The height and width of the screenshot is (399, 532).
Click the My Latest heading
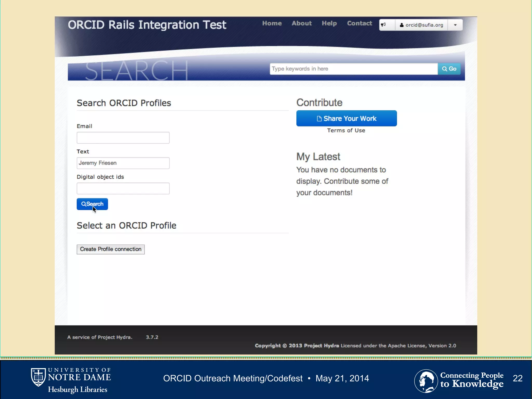coord(318,157)
